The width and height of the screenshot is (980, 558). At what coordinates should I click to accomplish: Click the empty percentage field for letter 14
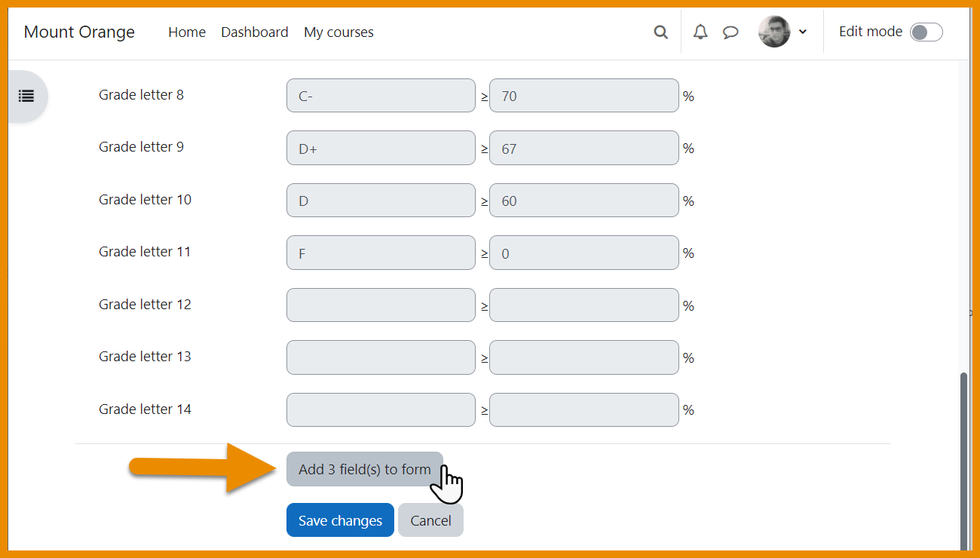pos(583,410)
